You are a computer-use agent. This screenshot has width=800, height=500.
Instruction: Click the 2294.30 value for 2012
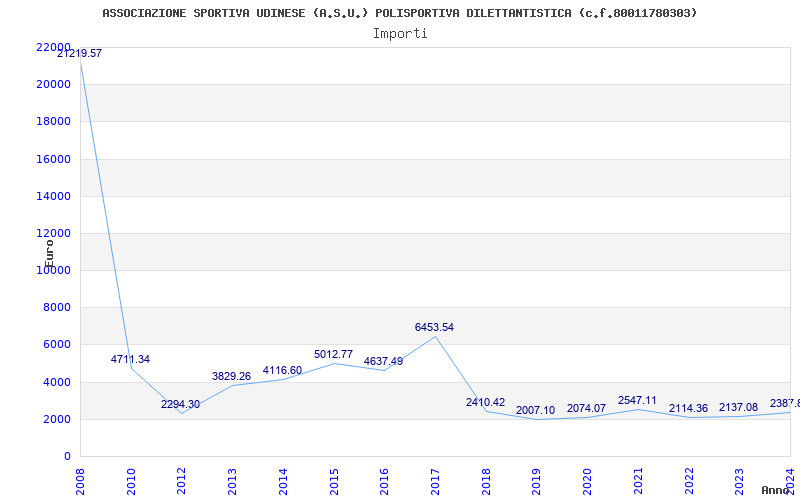(x=181, y=404)
